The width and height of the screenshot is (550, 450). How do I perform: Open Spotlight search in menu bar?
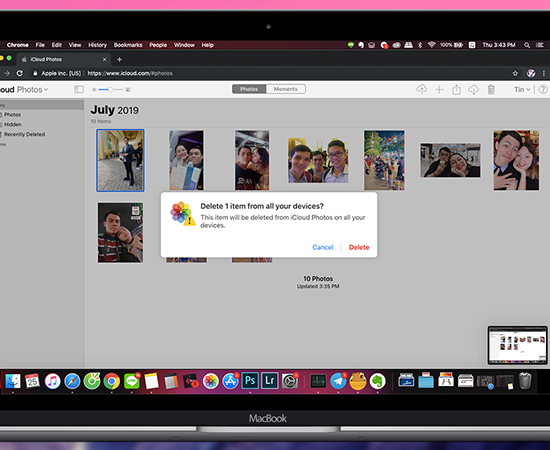coord(526,45)
